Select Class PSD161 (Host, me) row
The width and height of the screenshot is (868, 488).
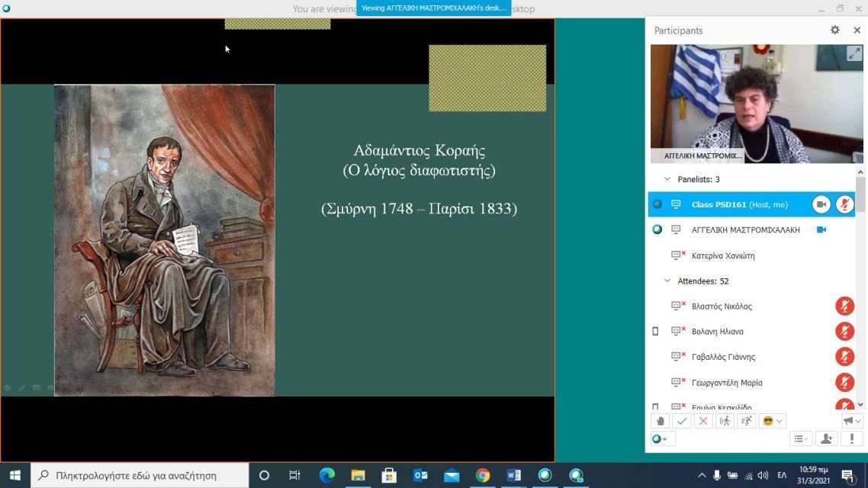tap(751, 204)
